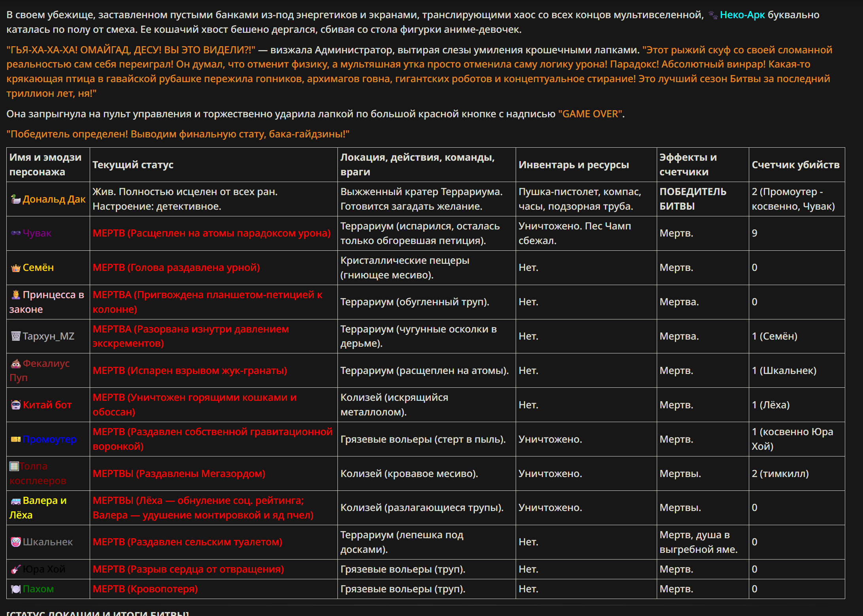Click the blue Промоутер name text
The image size is (863, 616).
tap(49, 439)
